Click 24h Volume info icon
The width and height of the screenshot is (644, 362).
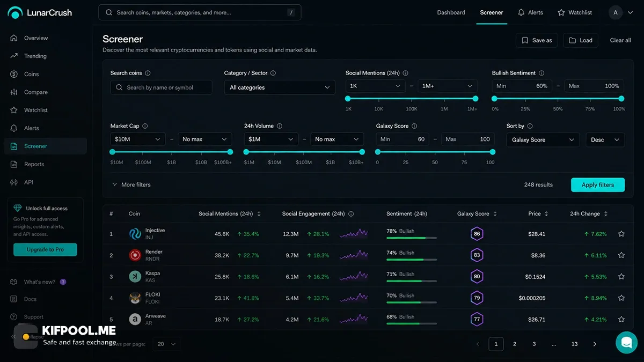coord(279,126)
